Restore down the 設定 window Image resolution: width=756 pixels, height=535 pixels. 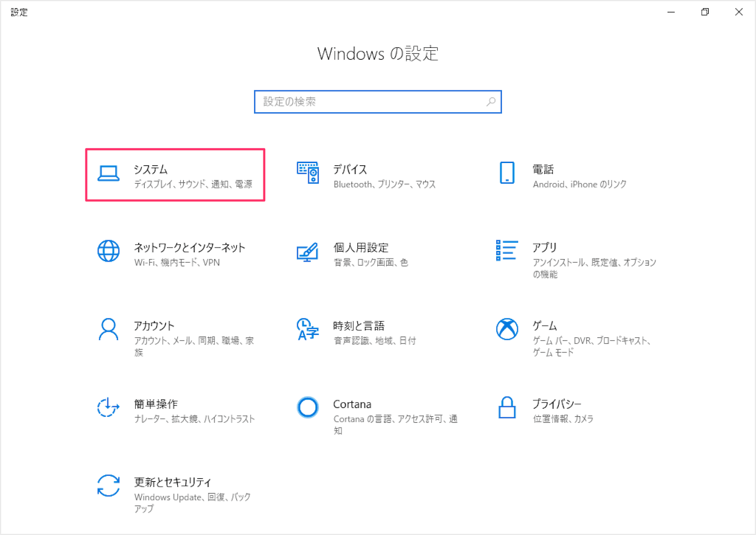click(705, 12)
